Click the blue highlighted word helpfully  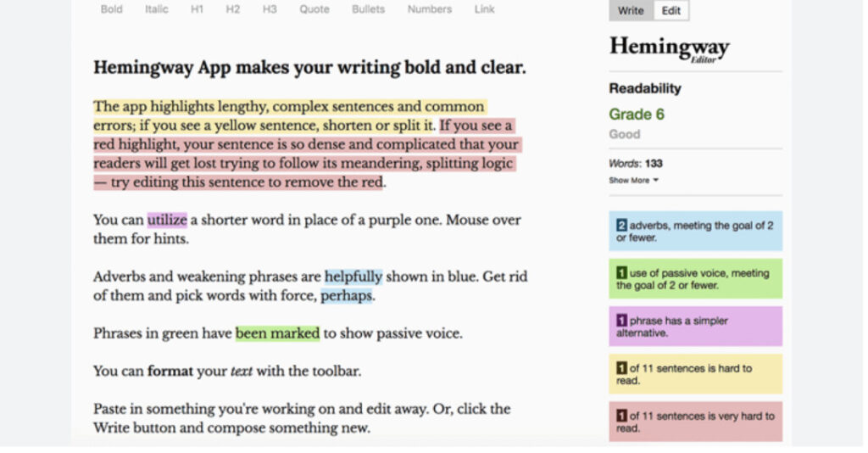(353, 277)
